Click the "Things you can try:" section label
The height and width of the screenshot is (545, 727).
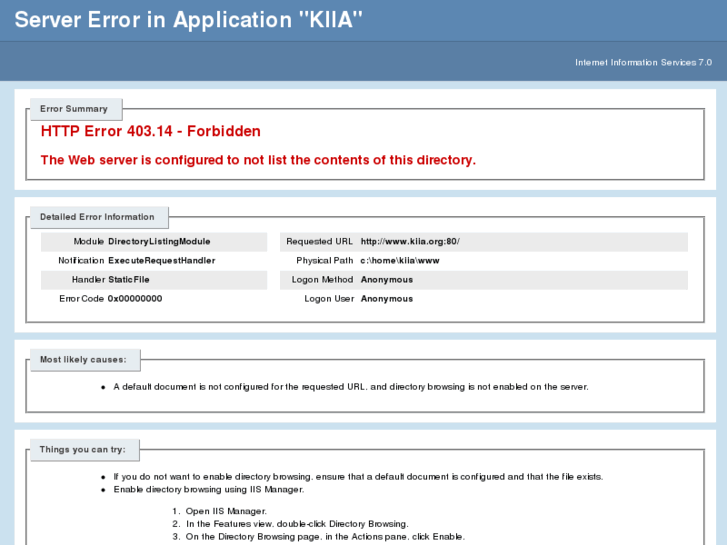coord(83,449)
